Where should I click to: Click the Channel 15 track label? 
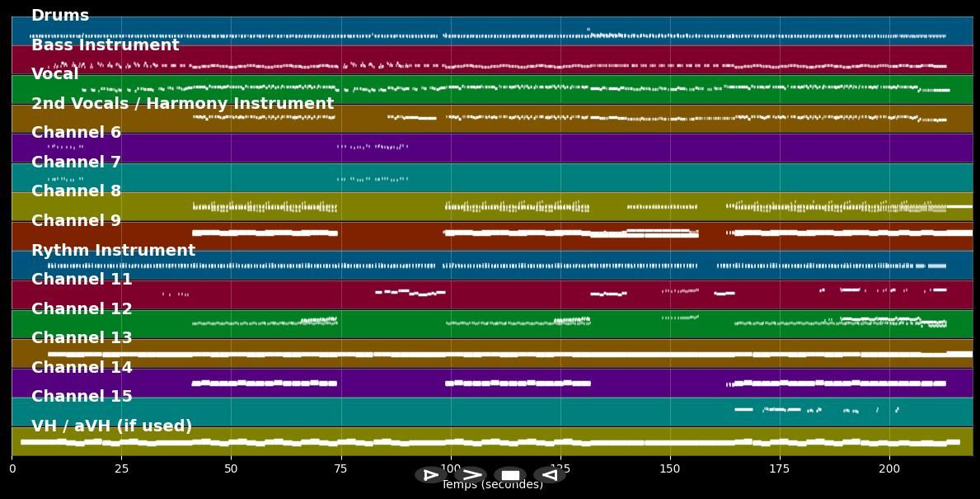coord(82,397)
